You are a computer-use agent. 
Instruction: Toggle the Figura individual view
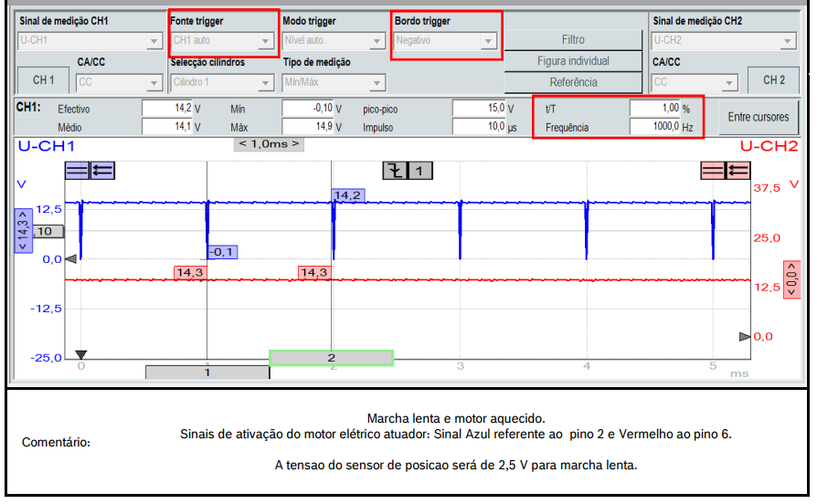(573, 61)
